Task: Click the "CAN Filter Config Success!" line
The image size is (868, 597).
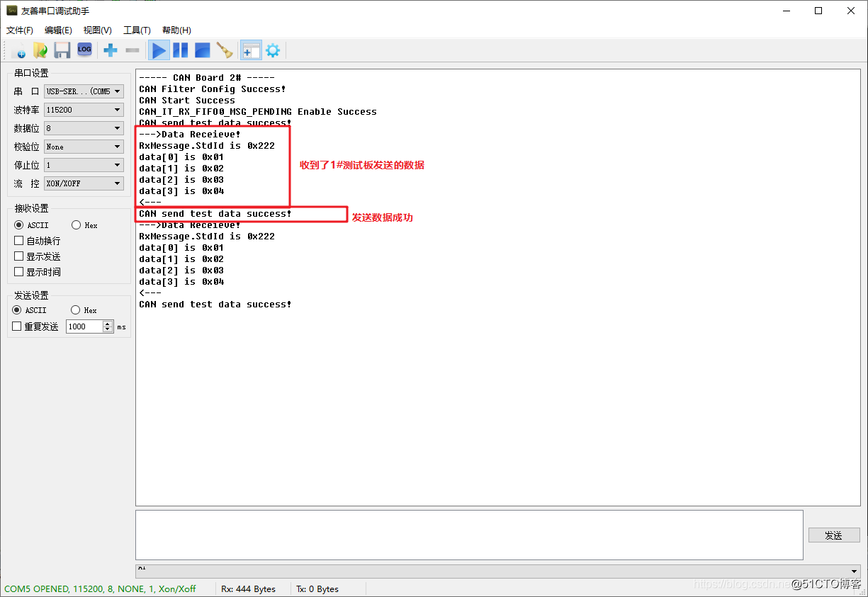Action: point(213,89)
